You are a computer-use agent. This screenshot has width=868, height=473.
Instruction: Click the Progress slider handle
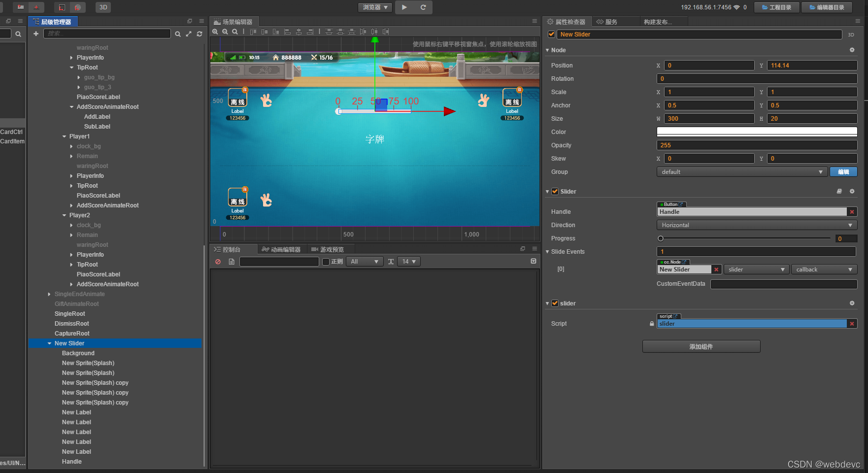tap(661, 238)
